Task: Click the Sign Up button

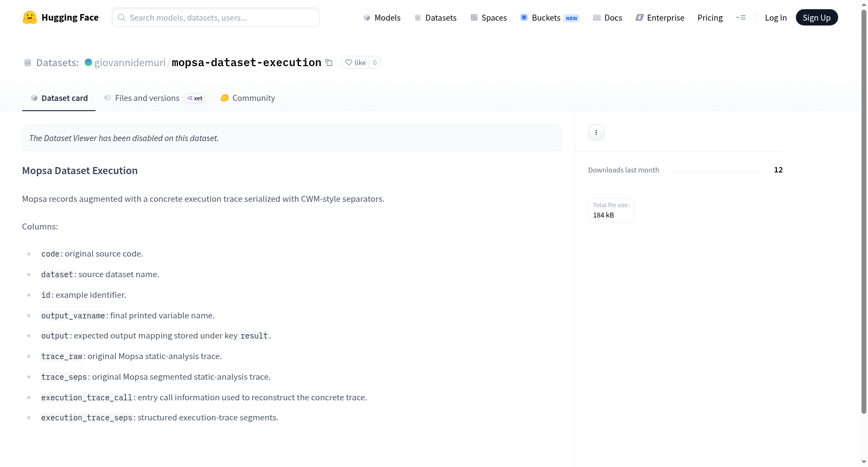Action: click(816, 17)
